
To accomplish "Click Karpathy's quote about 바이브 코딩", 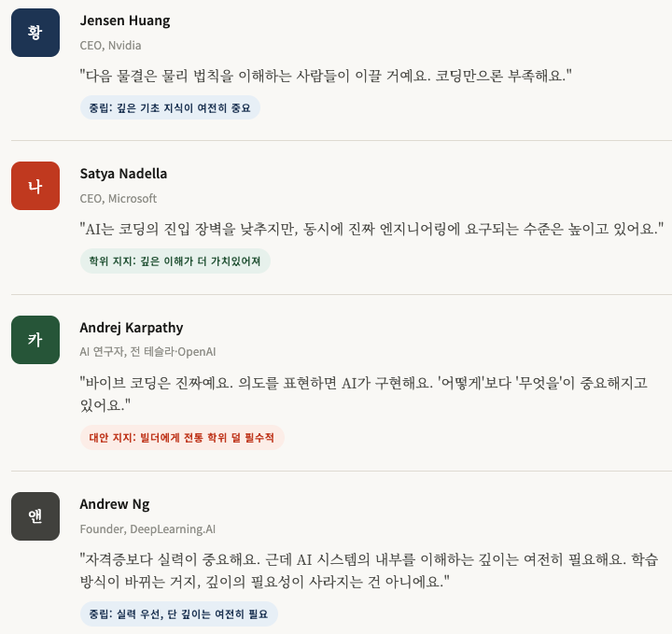I will (x=364, y=393).
